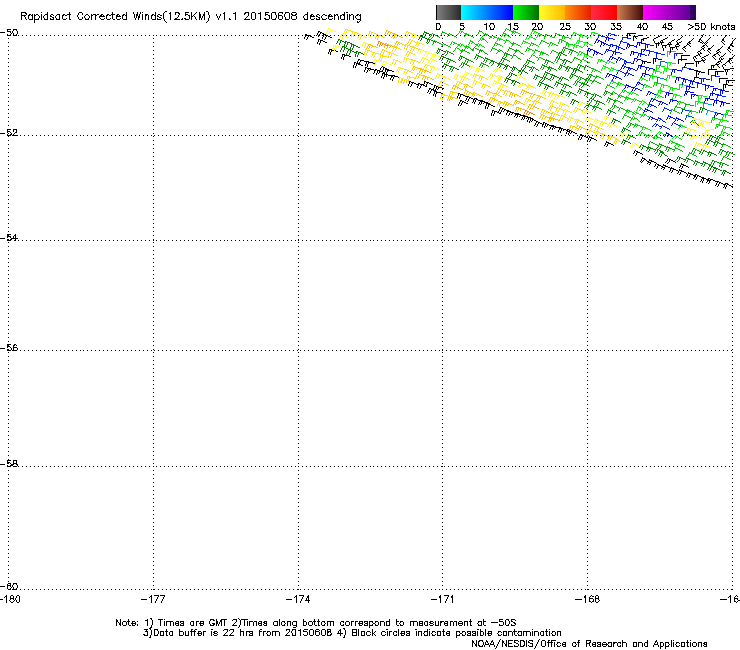Click the yellow 20-25 knots legend segment
The width and height of the screenshot is (740, 650).
click(552, 12)
